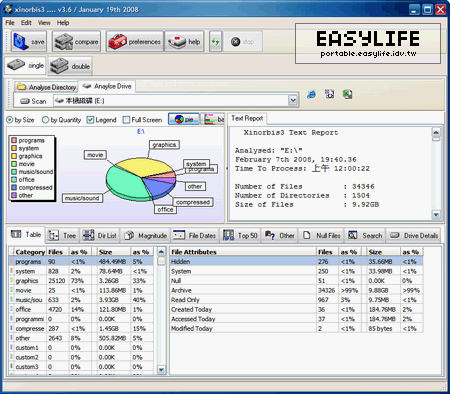The height and width of the screenshot is (394, 450).
Task: Click the save toolbar button
Action: click(29, 42)
